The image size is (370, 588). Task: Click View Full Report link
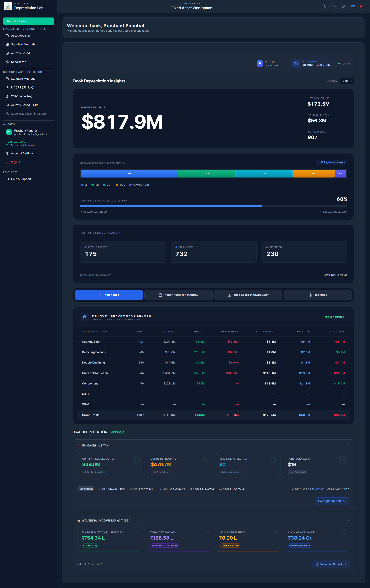[331, 564]
